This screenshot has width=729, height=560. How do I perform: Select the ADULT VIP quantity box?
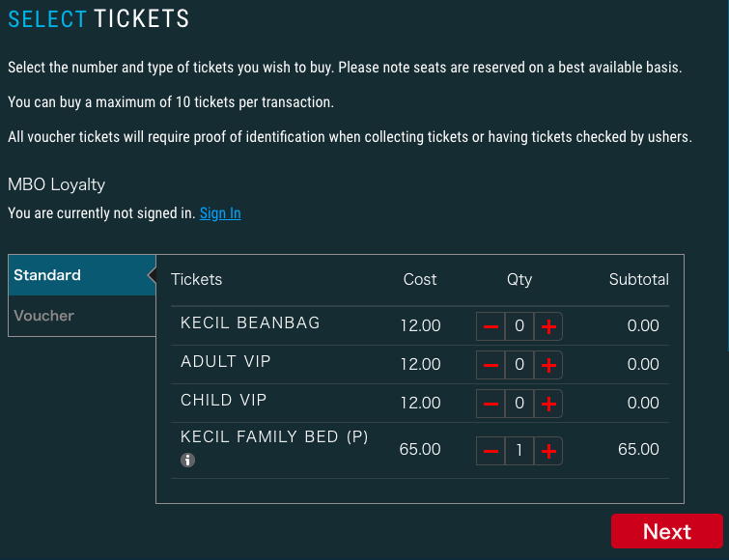coord(519,365)
